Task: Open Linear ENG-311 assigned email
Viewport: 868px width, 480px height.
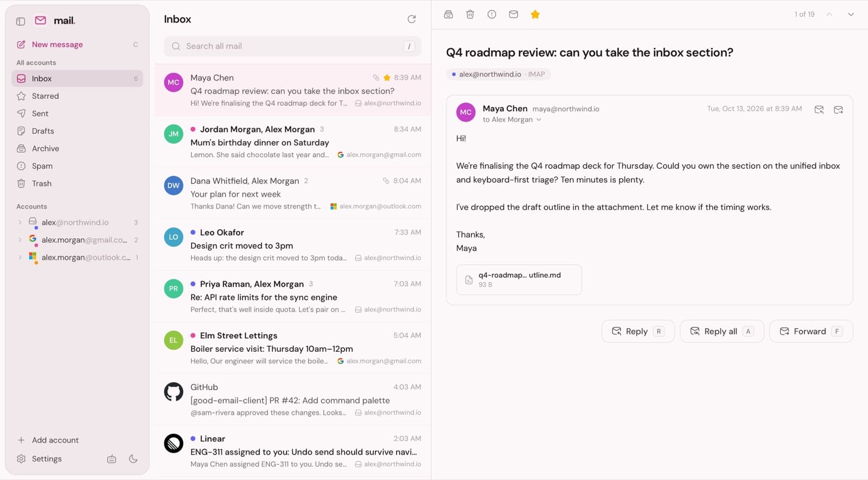Action: (292, 451)
